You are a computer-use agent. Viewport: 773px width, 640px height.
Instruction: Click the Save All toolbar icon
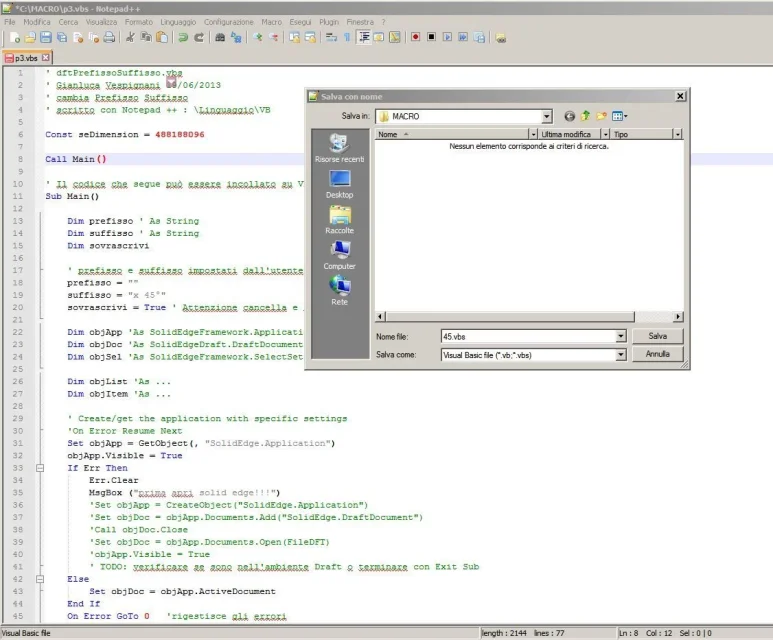click(x=62, y=37)
